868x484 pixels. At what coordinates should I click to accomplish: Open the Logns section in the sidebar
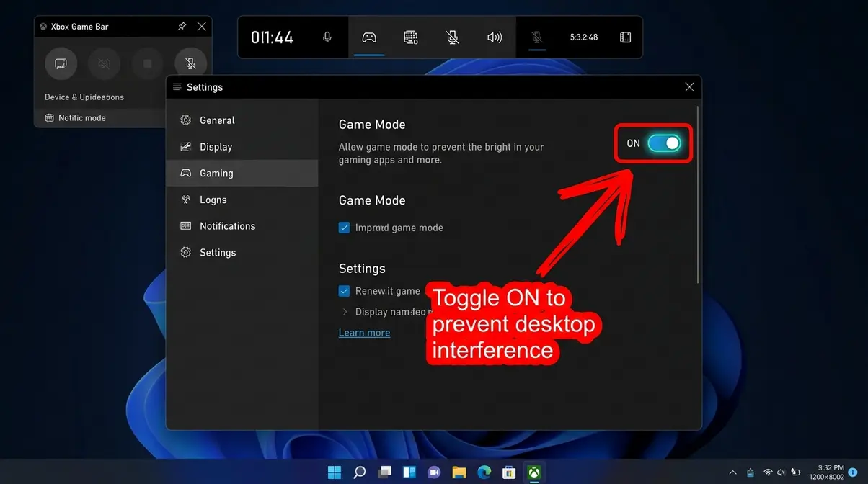click(242, 200)
